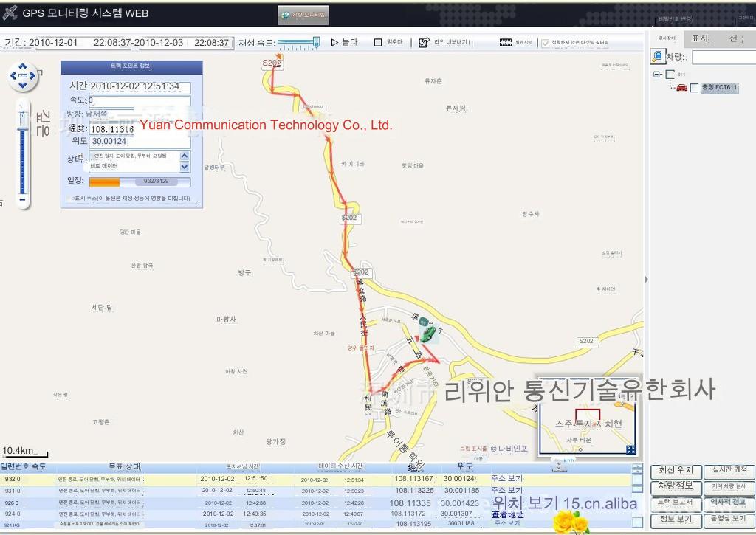Click the map pan right arrow
The height and width of the screenshot is (535, 756).
pyautogui.click(x=33, y=76)
